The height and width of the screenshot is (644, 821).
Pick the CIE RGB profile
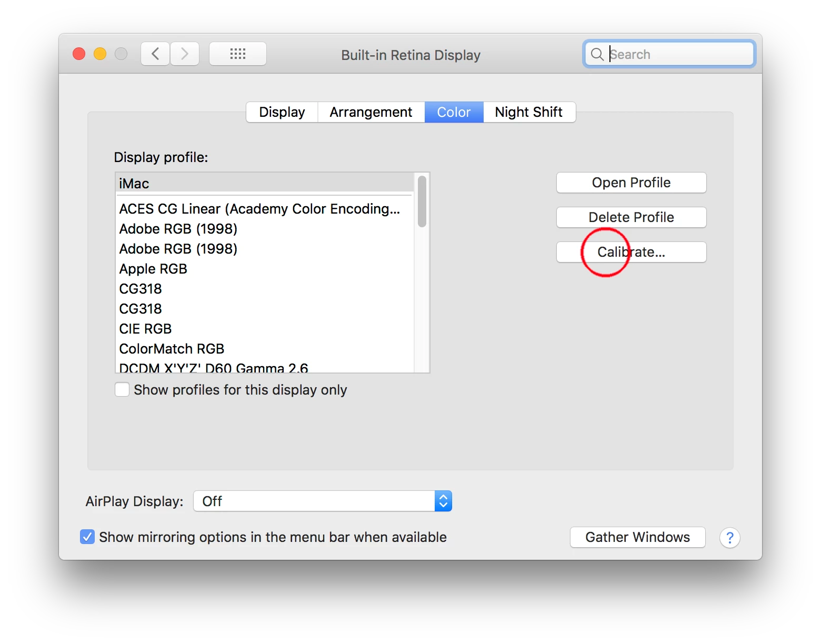[x=265, y=329]
